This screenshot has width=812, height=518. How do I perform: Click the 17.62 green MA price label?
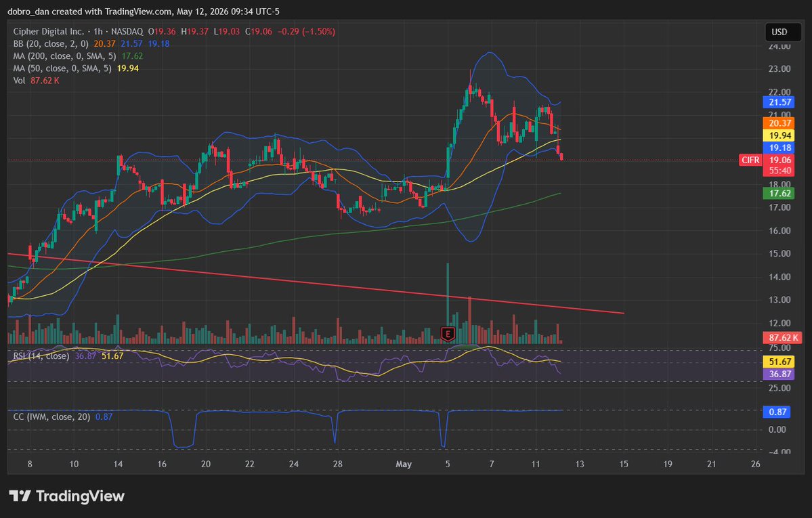coord(779,193)
